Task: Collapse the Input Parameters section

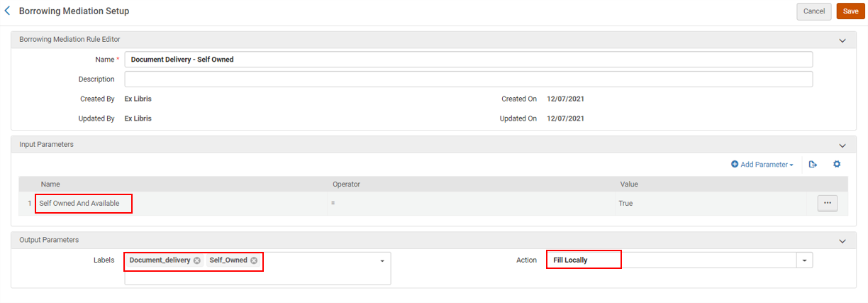Action: pos(842,145)
